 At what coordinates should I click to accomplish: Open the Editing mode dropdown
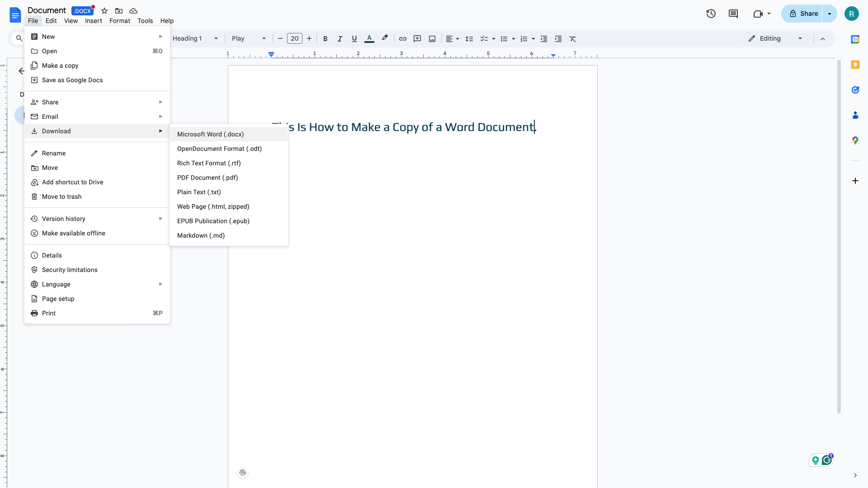(x=776, y=39)
